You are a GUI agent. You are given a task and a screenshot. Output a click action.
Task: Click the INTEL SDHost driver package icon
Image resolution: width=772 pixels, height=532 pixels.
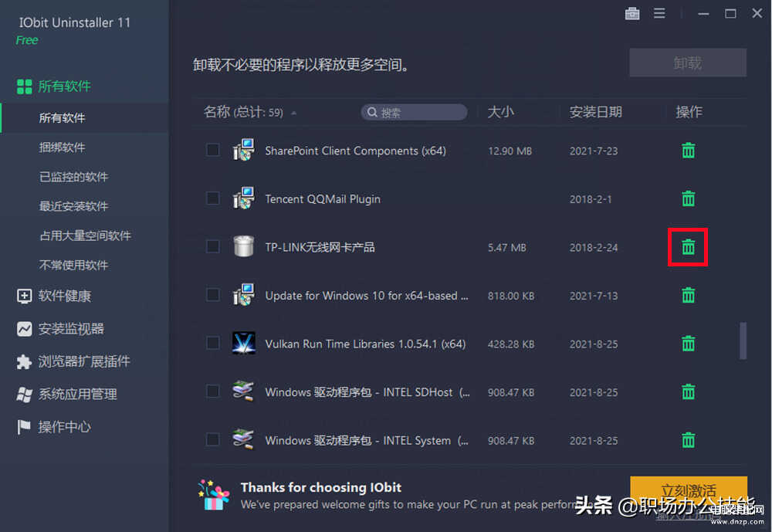pyautogui.click(x=244, y=391)
